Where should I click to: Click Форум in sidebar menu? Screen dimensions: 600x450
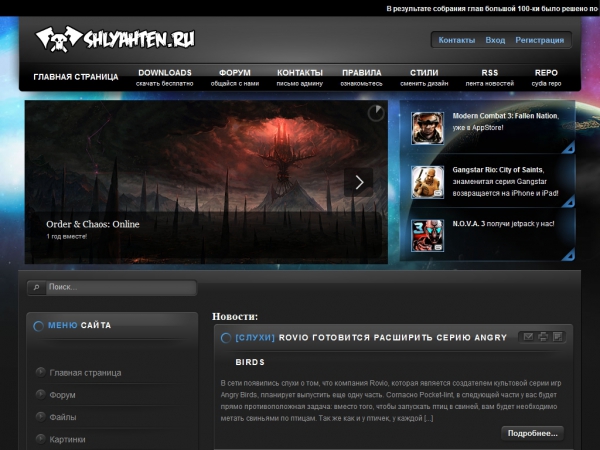(62, 395)
